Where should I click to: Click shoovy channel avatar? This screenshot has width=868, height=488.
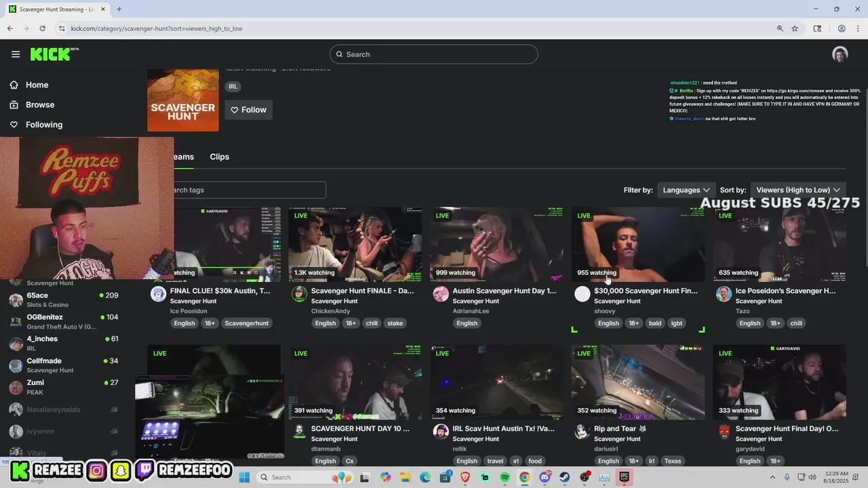(582, 293)
